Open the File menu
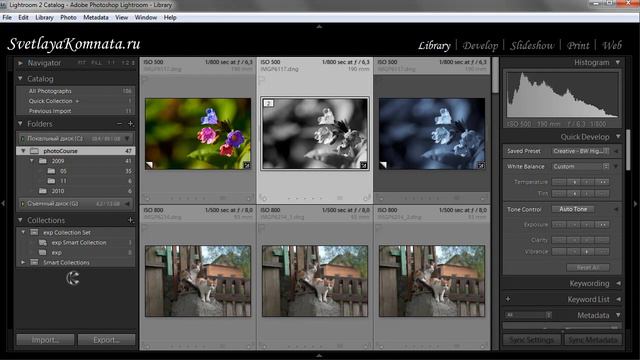Screen dimensions: 640x360 click(x=7, y=18)
